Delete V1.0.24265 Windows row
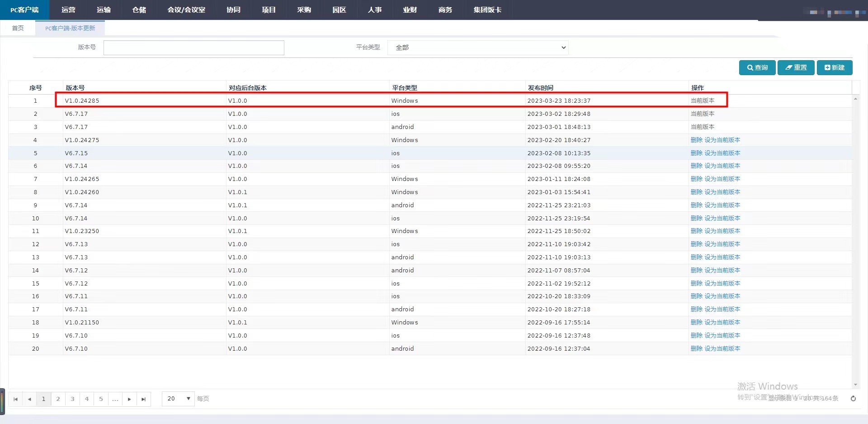 point(696,179)
